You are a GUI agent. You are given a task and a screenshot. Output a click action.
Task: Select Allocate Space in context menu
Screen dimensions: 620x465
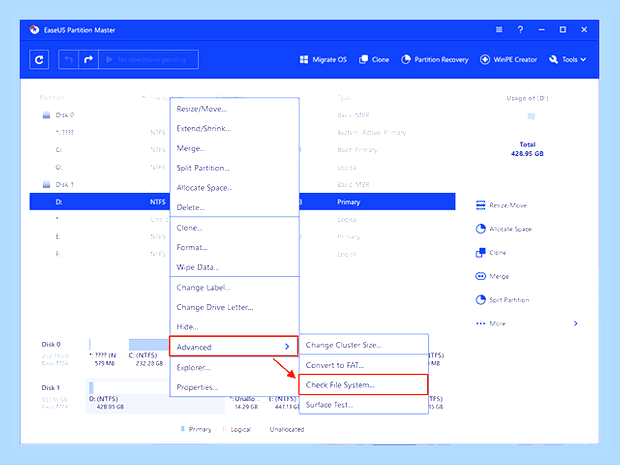(234, 188)
